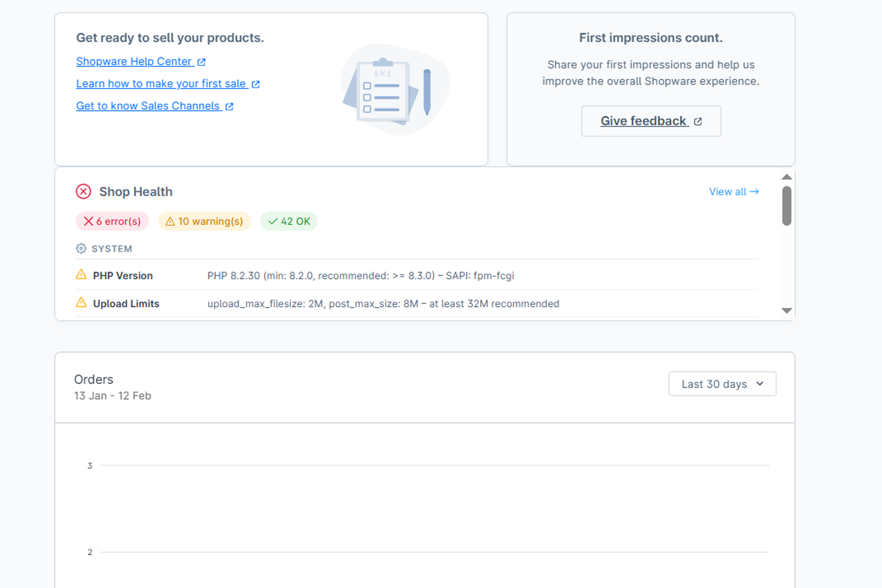882x588 pixels.
Task: Click Shop Health scrollbar up arrow
Action: click(x=786, y=177)
